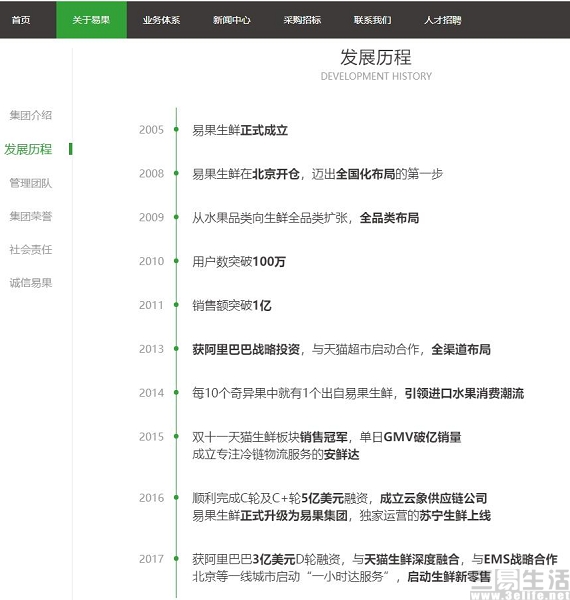Image resolution: width=570 pixels, height=600 pixels.
Task: Open the 集团荣誉 sidebar link
Action: tap(31, 216)
